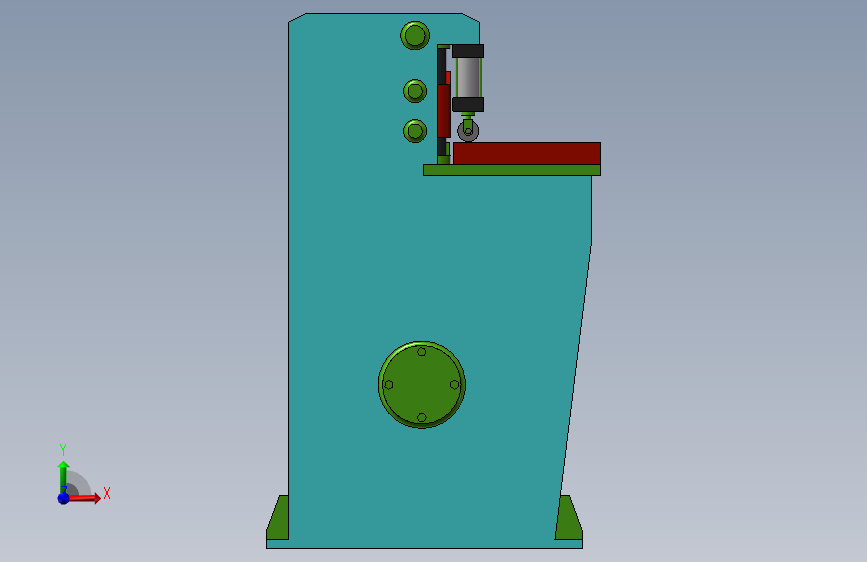867x562 pixels.
Task: Select top small hex bolt on round flange
Action: pyautogui.click(x=421, y=352)
